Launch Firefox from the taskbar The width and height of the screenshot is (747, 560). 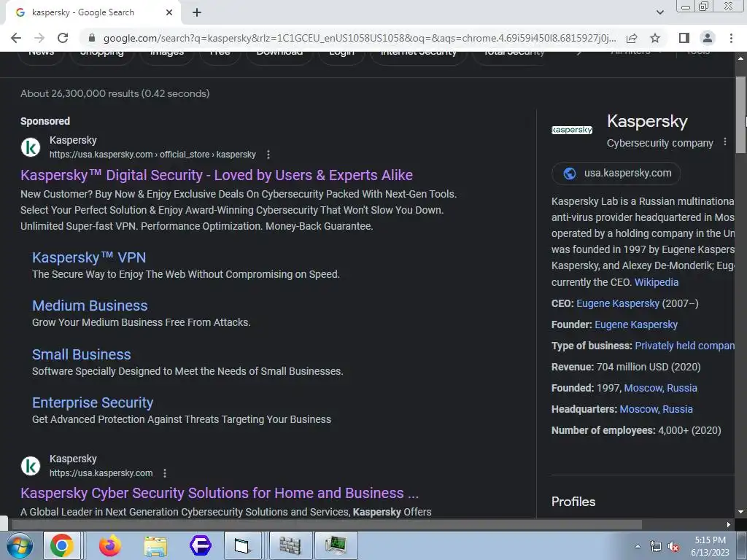click(x=110, y=545)
